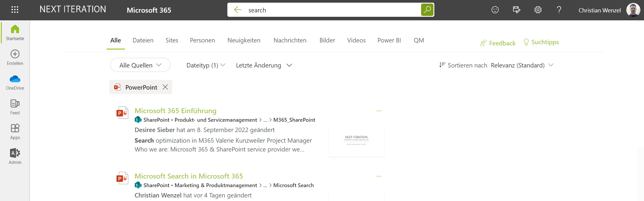Expand the Letzte Änderung filter
The width and height of the screenshot is (644, 201).
(264, 65)
